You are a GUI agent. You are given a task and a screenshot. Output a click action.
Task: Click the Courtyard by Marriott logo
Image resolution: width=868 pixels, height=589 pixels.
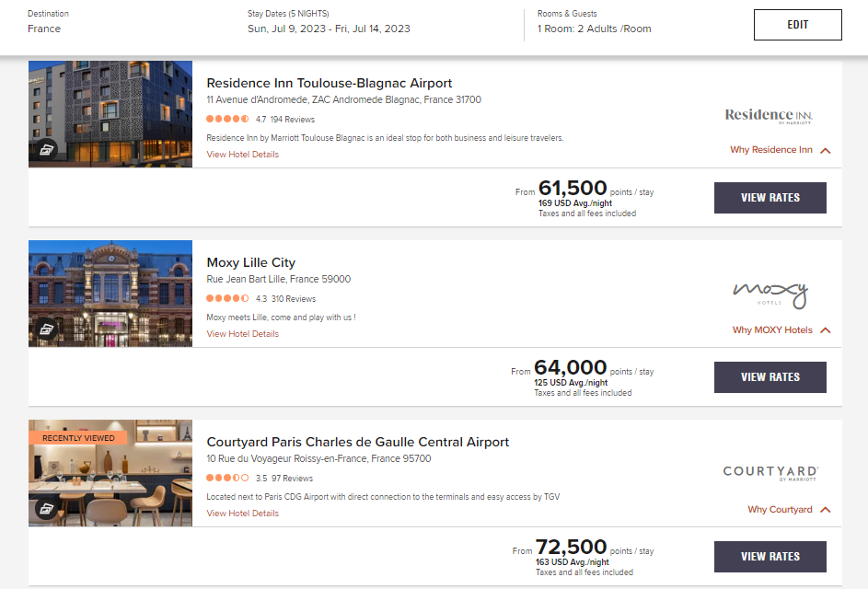point(770,473)
